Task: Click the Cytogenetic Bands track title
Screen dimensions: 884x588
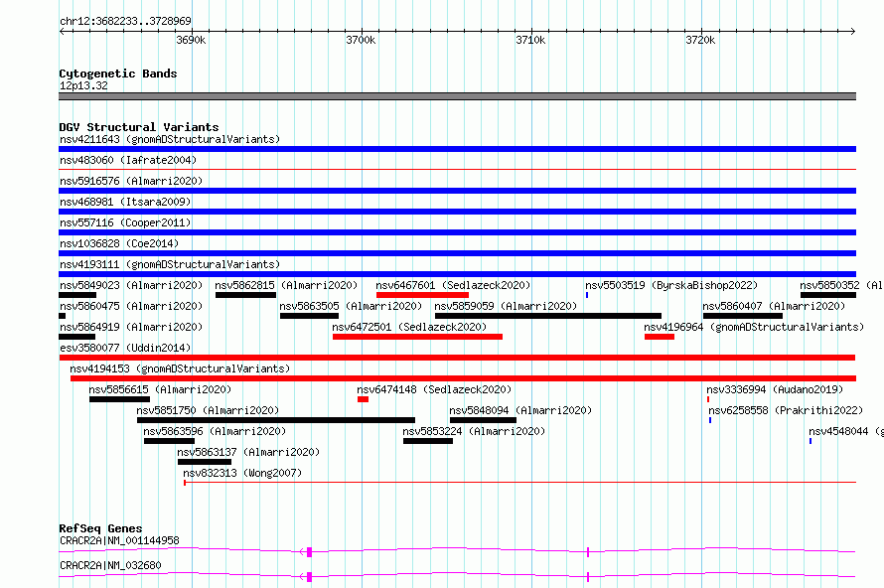Action: click(118, 73)
